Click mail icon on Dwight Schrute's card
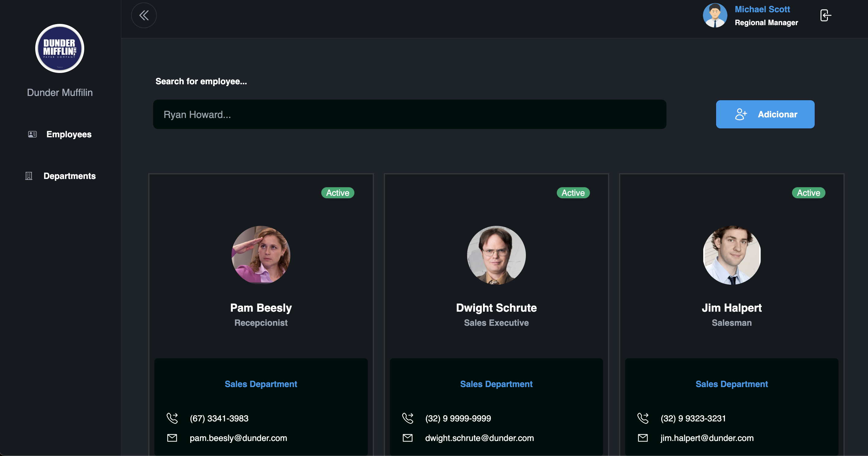The width and height of the screenshot is (868, 456). tap(408, 438)
